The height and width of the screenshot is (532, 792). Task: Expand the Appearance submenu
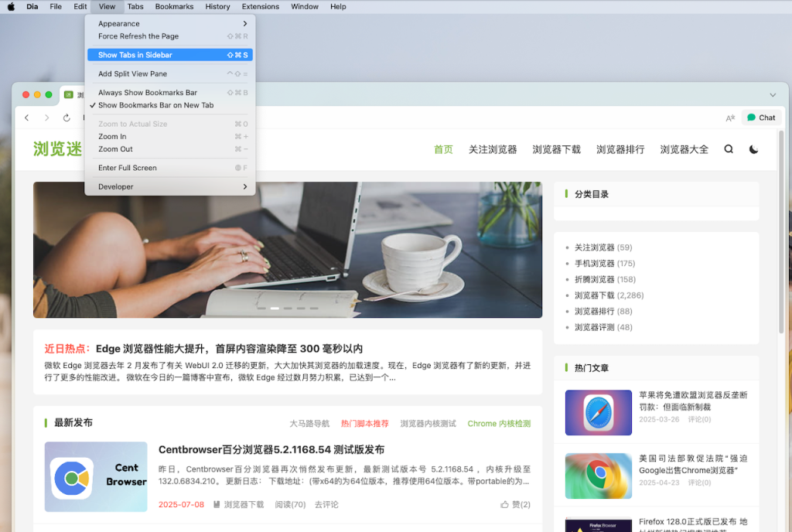(170, 24)
